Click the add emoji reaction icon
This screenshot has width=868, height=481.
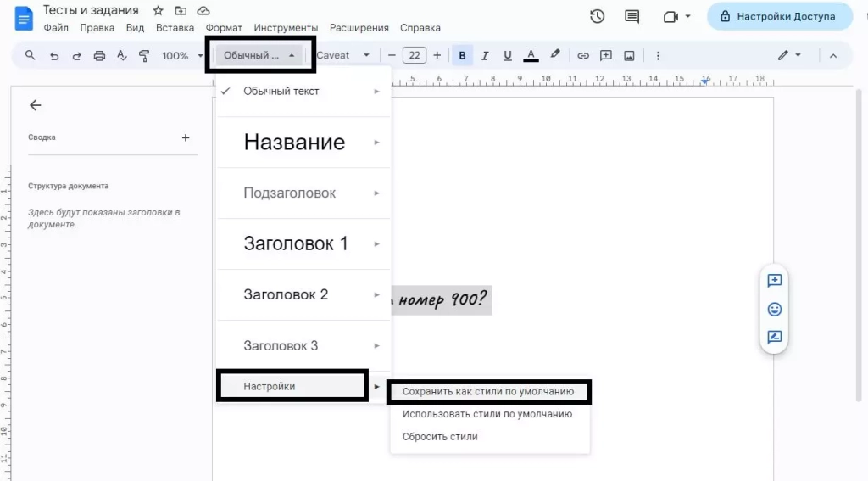[775, 309]
